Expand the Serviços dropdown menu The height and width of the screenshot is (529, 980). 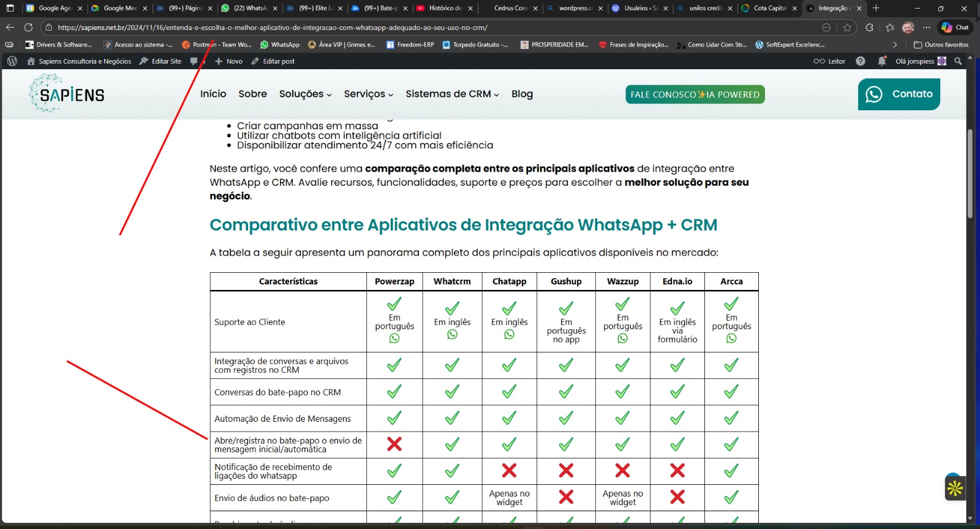tap(368, 94)
